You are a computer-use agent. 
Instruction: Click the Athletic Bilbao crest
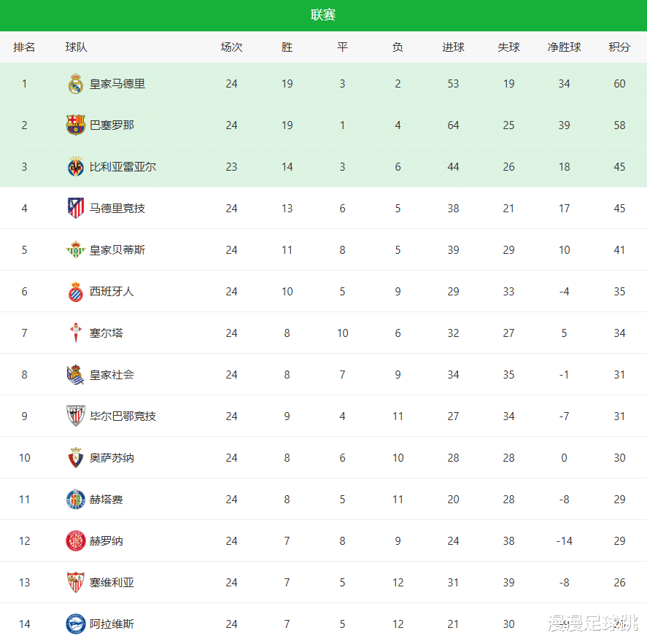[76, 416]
